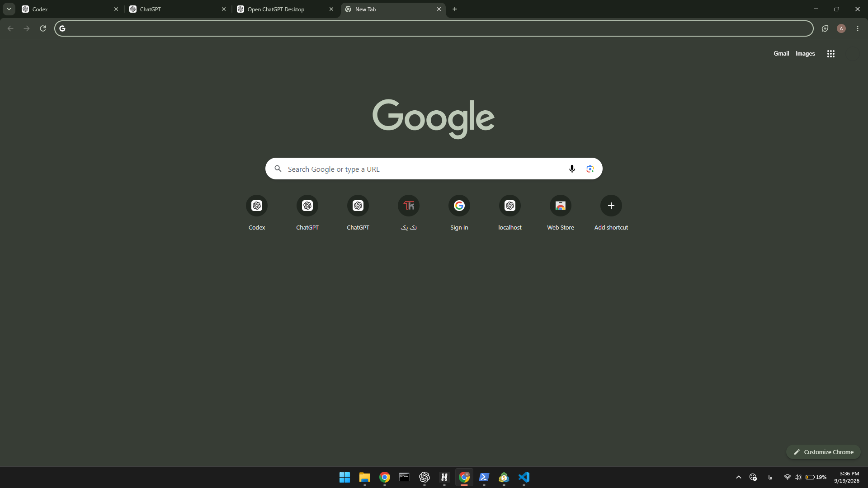This screenshot has width=868, height=488.
Task: Focus the Search Google or type a URL box
Action: [434, 169]
